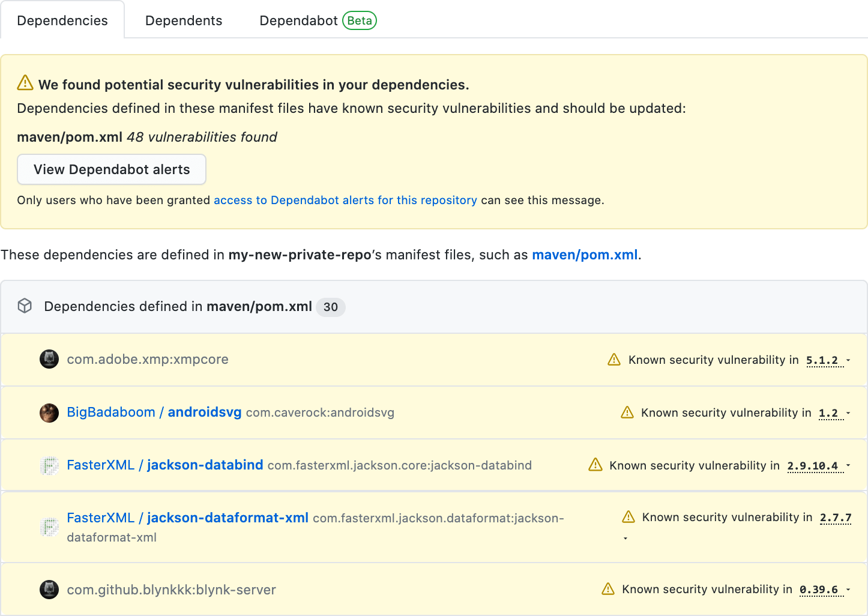Click the warning triangle in the yellow alert banner
Screen dimensions: 868x616
point(25,83)
